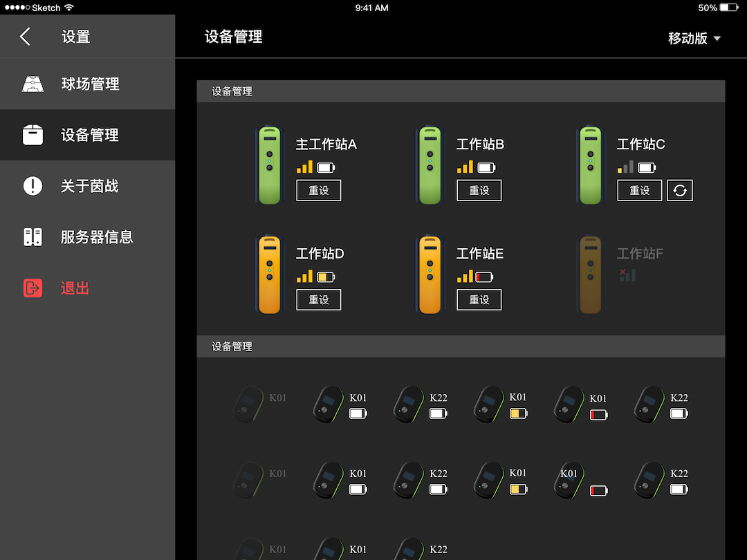Reset 工作站E with its 重设 button
Image resolution: width=747 pixels, height=560 pixels.
479,299
